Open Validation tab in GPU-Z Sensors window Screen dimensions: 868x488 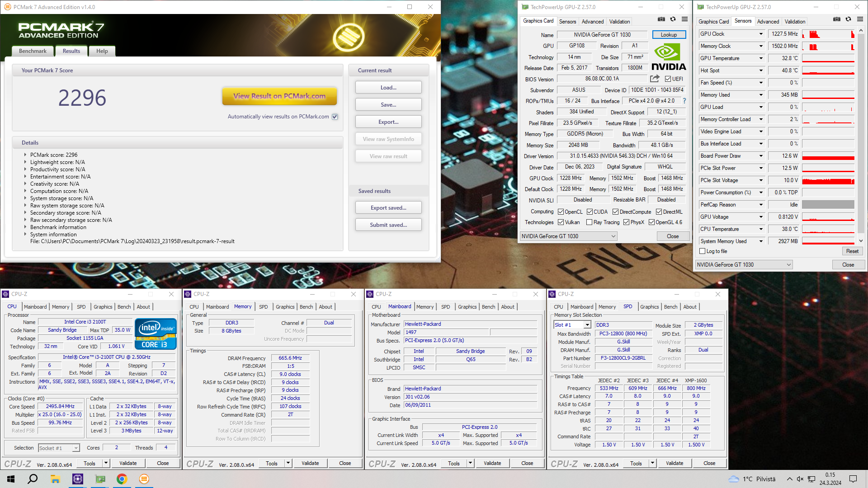coord(795,22)
